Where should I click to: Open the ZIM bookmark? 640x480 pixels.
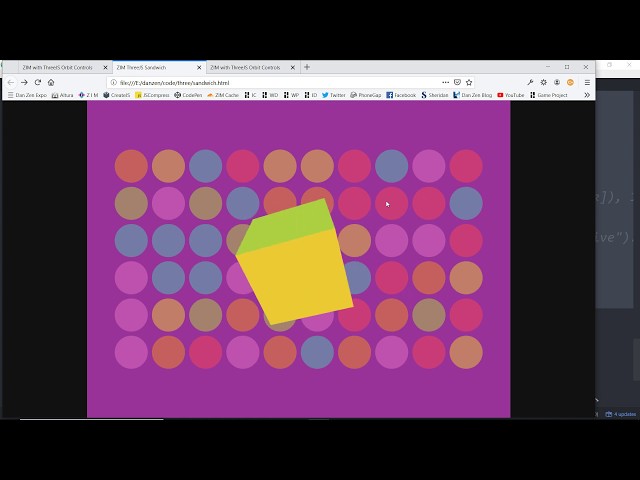click(88, 95)
